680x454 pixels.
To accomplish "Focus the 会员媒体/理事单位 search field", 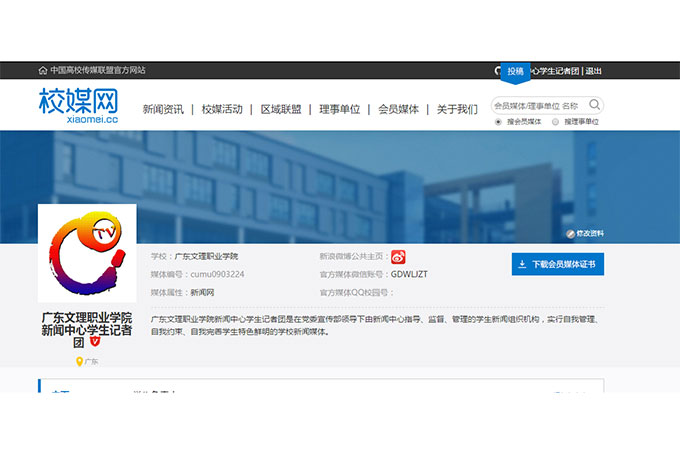I will tap(537, 105).
